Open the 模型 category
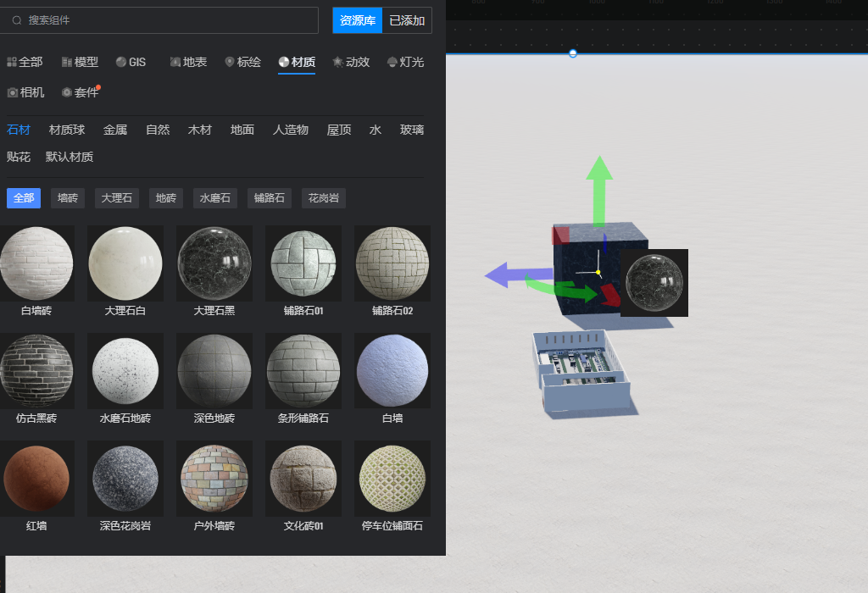The width and height of the screenshot is (868, 593). coord(80,62)
